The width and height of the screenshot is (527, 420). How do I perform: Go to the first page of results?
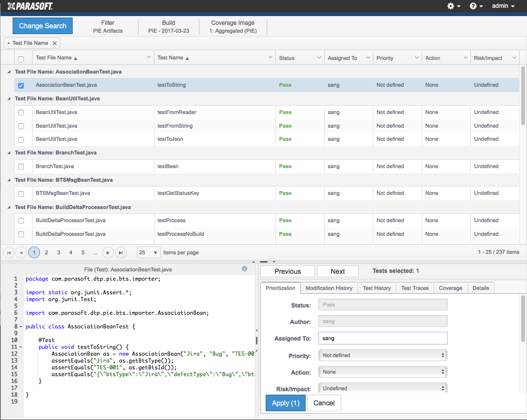pyautogui.click(x=9, y=252)
